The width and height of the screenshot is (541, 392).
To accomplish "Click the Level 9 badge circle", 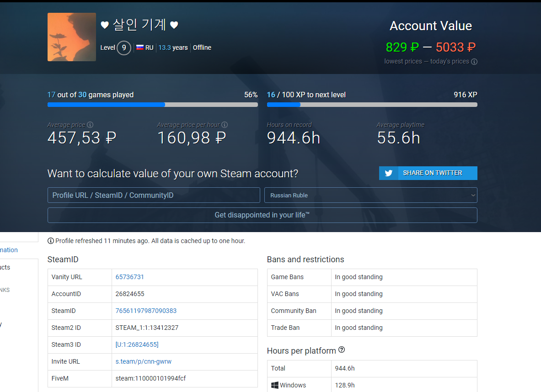I will click(124, 48).
